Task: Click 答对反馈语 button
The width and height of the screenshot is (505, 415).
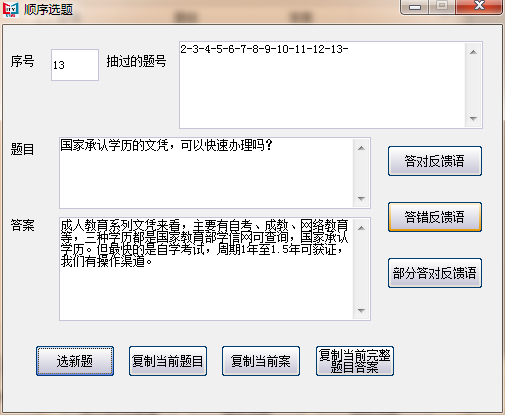Action: coord(435,161)
